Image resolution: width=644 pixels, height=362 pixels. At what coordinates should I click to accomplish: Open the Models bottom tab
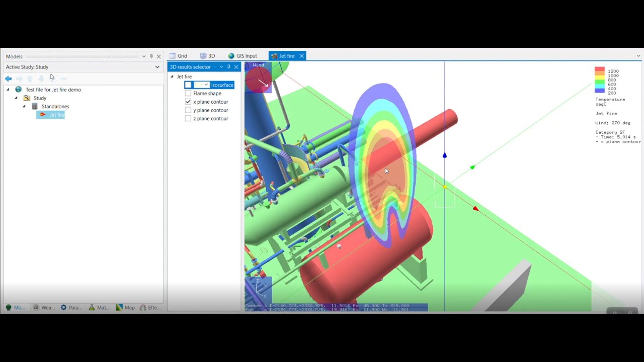pyautogui.click(x=16, y=307)
